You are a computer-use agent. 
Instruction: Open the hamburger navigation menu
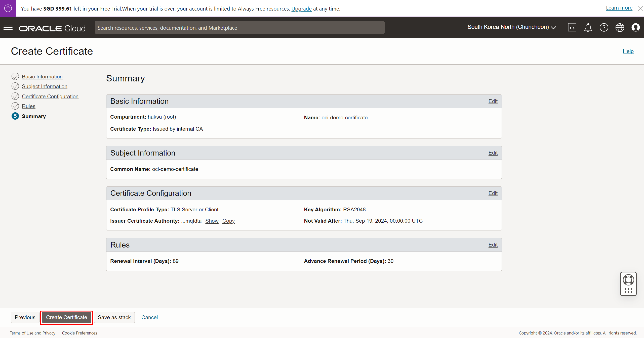coord(8,27)
